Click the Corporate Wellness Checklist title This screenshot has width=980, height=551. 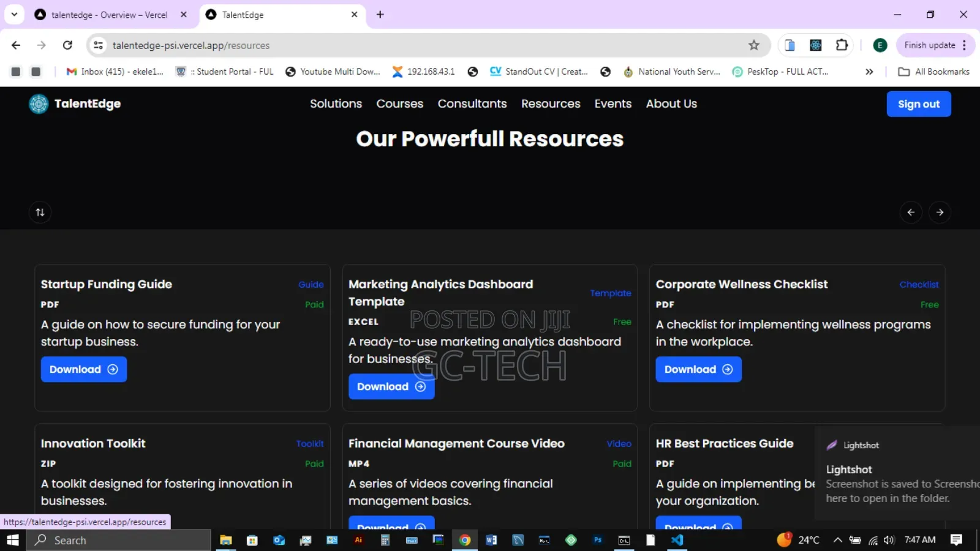coord(742,284)
